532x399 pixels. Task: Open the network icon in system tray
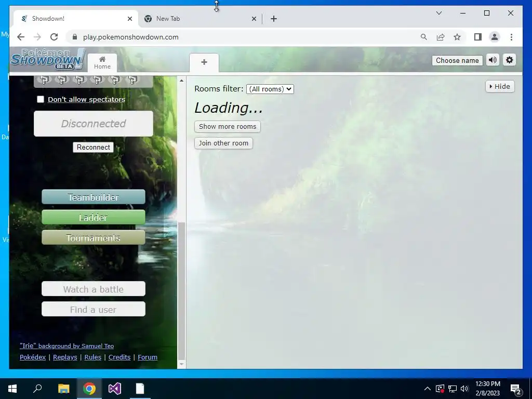coord(453,389)
